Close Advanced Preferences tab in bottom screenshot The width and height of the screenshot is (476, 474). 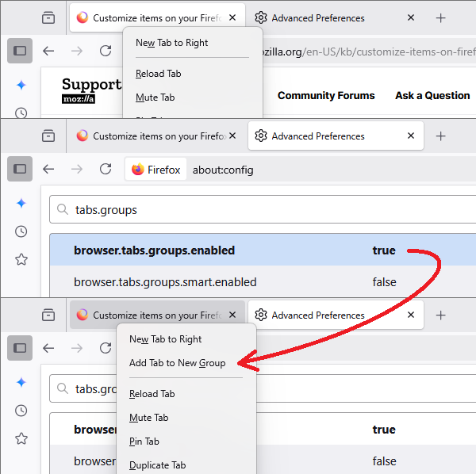pyautogui.click(x=411, y=315)
